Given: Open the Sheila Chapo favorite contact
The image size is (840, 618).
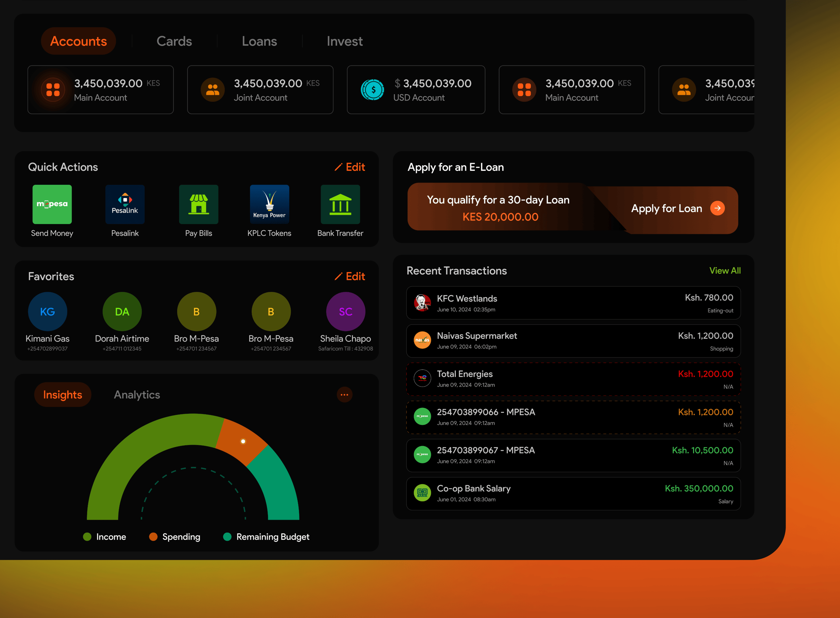Looking at the screenshot, I should click(345, 311).
